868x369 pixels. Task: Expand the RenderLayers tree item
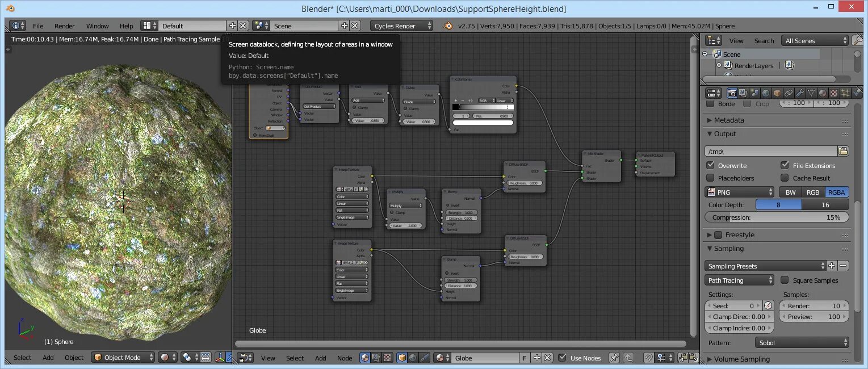click(x=718, y=65)
